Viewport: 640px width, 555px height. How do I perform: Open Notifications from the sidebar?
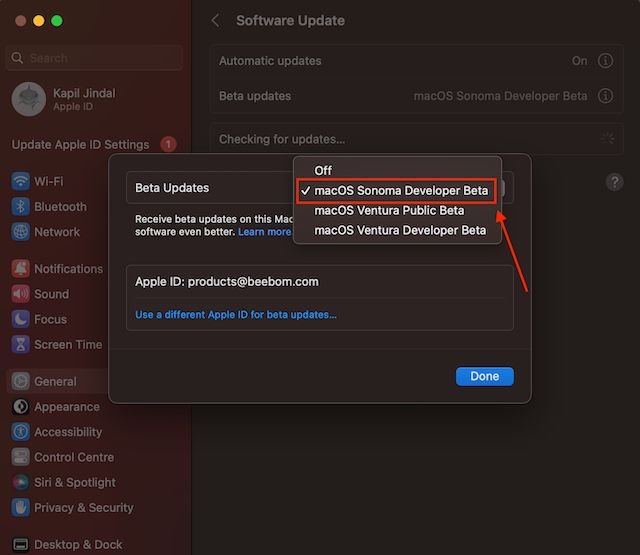point(20,269)
